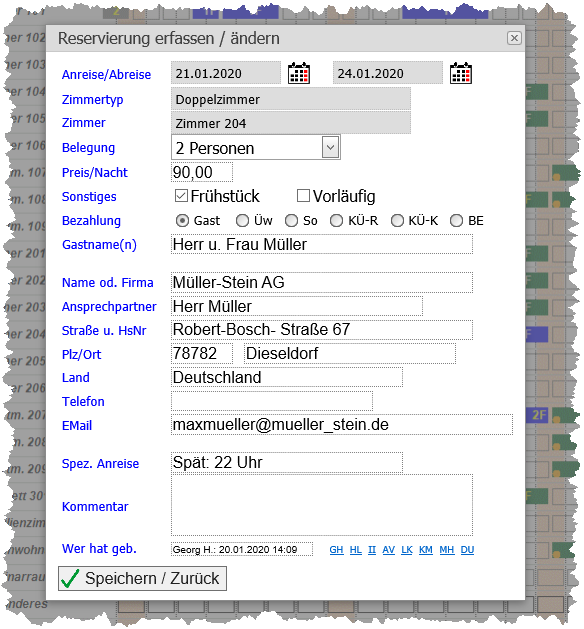Viewport: 584px width, 629px height.
Task: Select the DU user initials link
Action: pyautogui.click(x=467, y=550)
